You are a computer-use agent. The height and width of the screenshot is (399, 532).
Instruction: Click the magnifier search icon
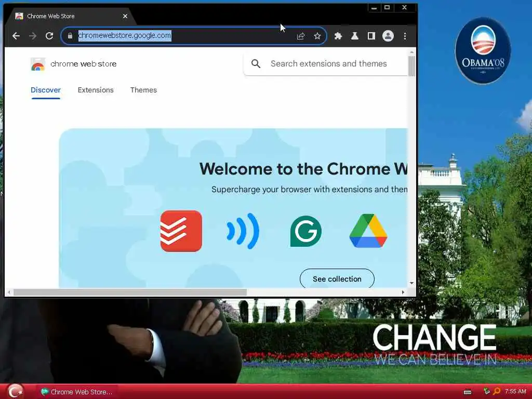256,64
